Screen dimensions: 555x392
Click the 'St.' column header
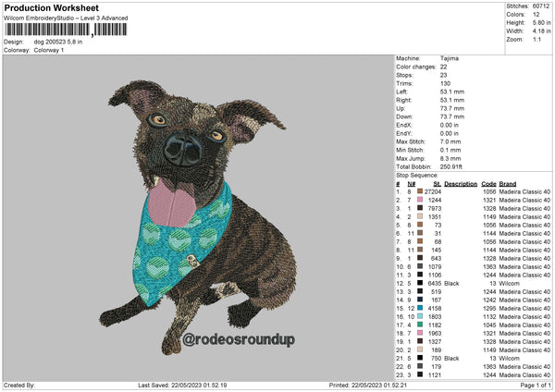[438, 184]
